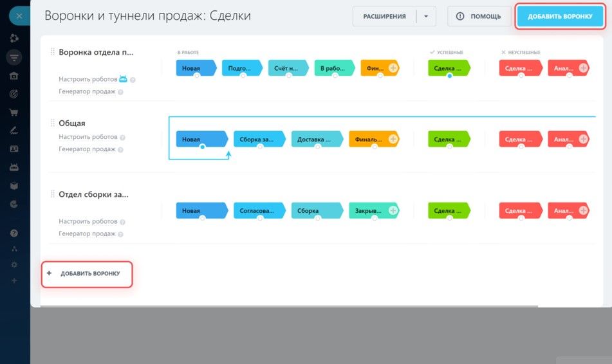Viewport: 612px width, 364px height.
Task: Grab the drag handle of Отдел сборки за...
Action: coord(52,194)
